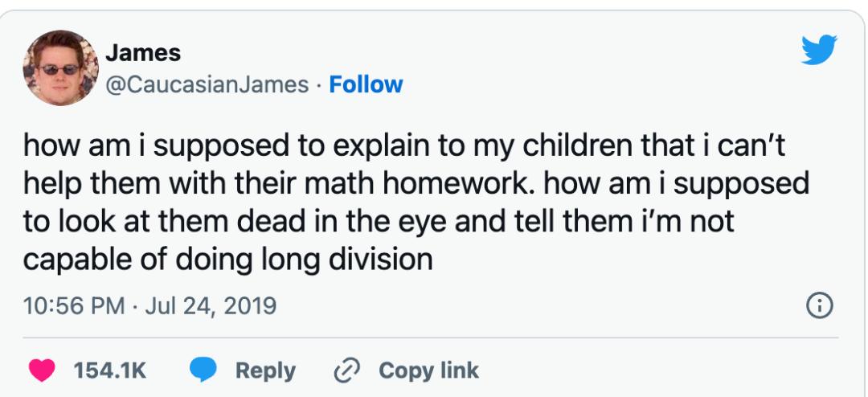Open the tweet info circle icon
This screenshot has width=868, height=397.
pos(820,305)
